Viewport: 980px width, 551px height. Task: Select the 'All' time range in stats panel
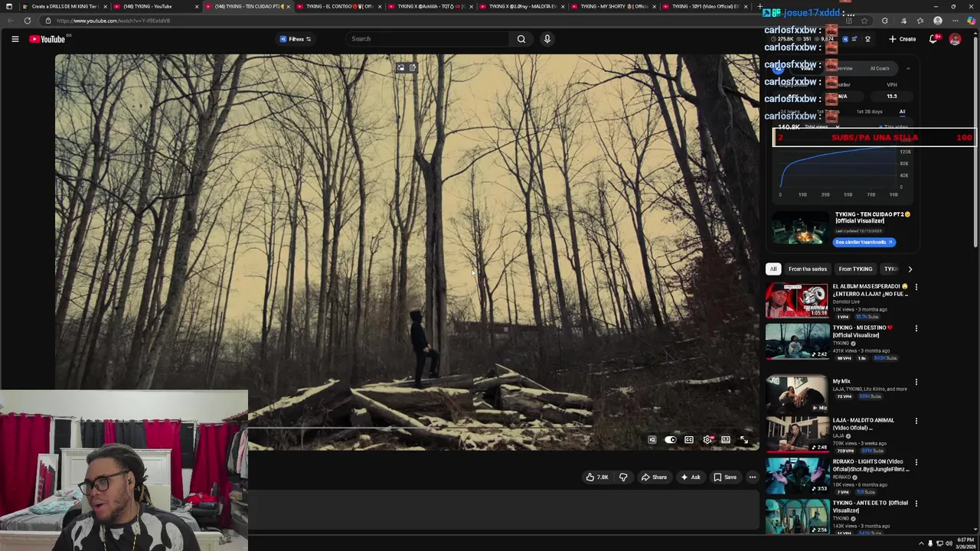pyautogui.click(x=902, y=112)
